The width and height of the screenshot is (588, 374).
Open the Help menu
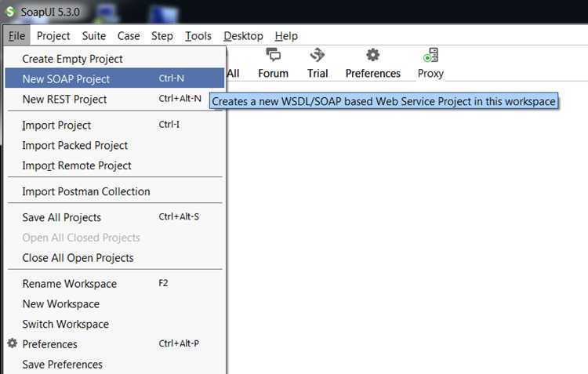coord(286,36)
